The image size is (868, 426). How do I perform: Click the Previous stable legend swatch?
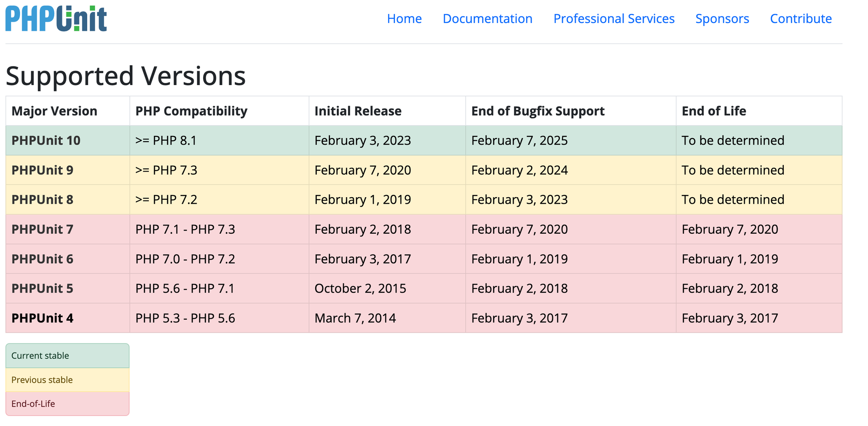[x=67, y=380]
